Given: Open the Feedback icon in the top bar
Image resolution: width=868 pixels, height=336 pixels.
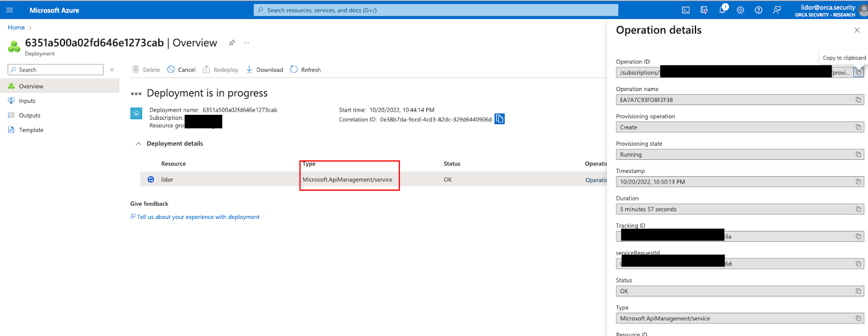Looking at the screenshot, I should tap(777, 10).
